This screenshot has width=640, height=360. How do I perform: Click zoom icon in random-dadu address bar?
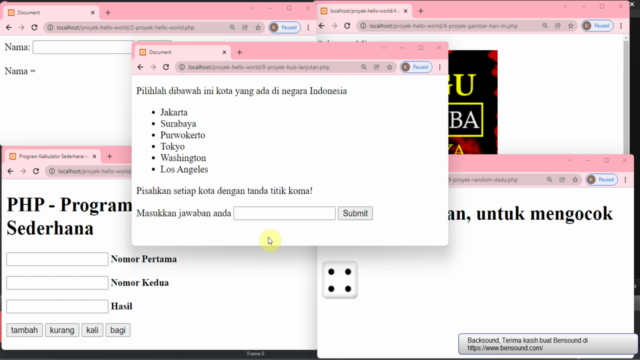549,180
